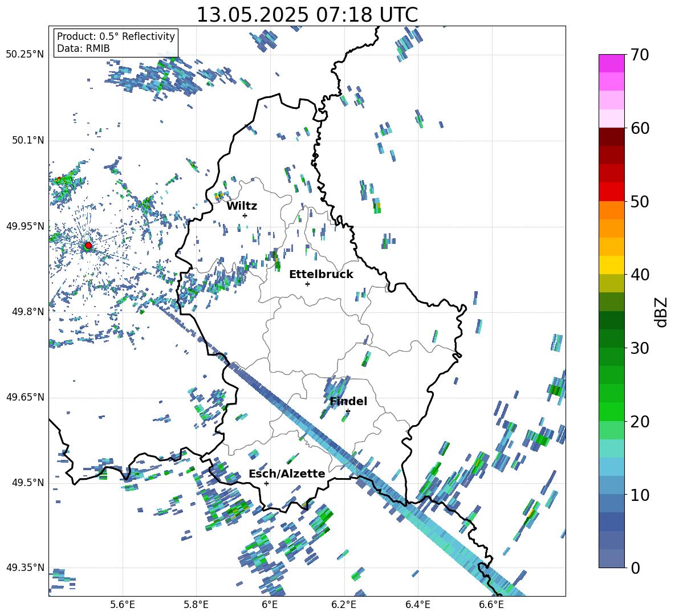Click the 5.8°E longitude label
Screen dimensions: 675x616
(196, 605)
